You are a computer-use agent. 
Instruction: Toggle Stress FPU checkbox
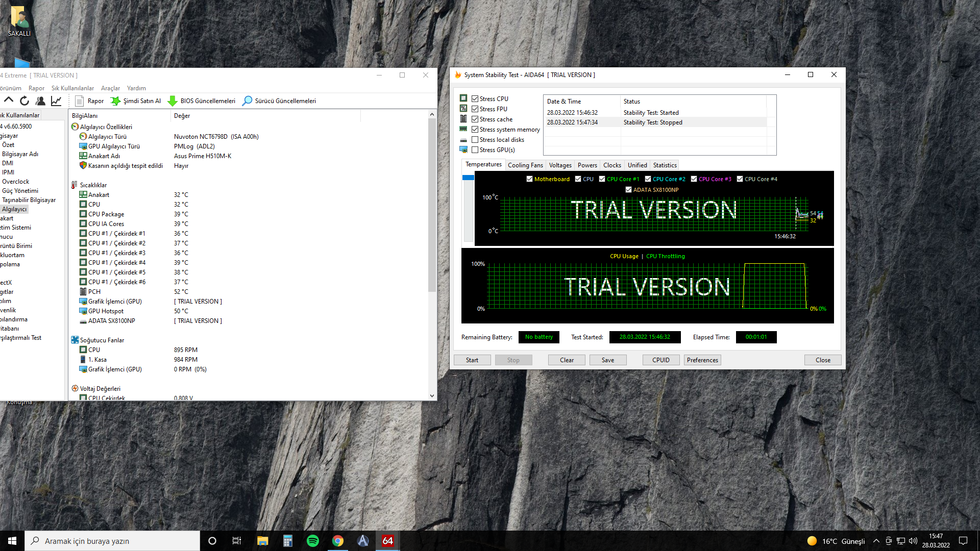[475, 109]
